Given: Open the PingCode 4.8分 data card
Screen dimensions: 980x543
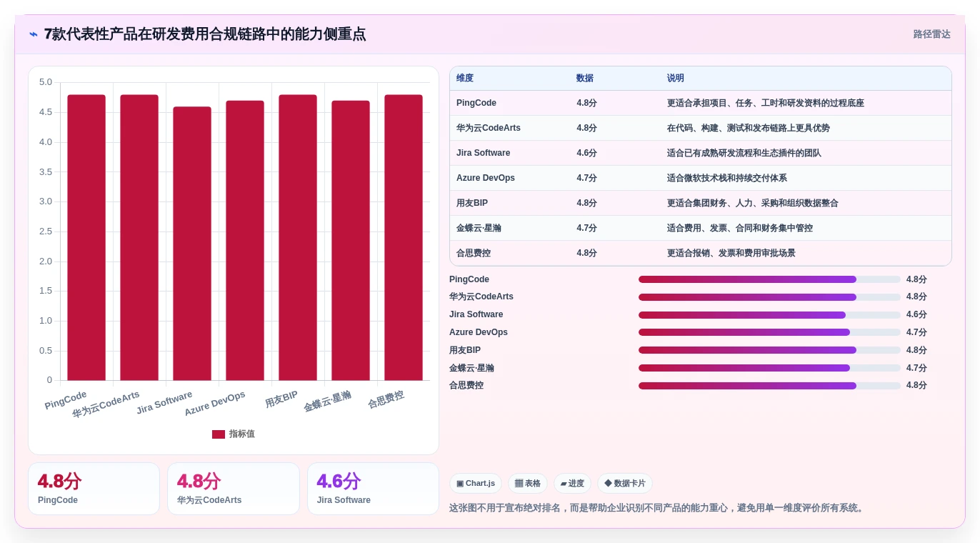Looking at the screenshot, I should pyautogui.click(x=94, y=489).
